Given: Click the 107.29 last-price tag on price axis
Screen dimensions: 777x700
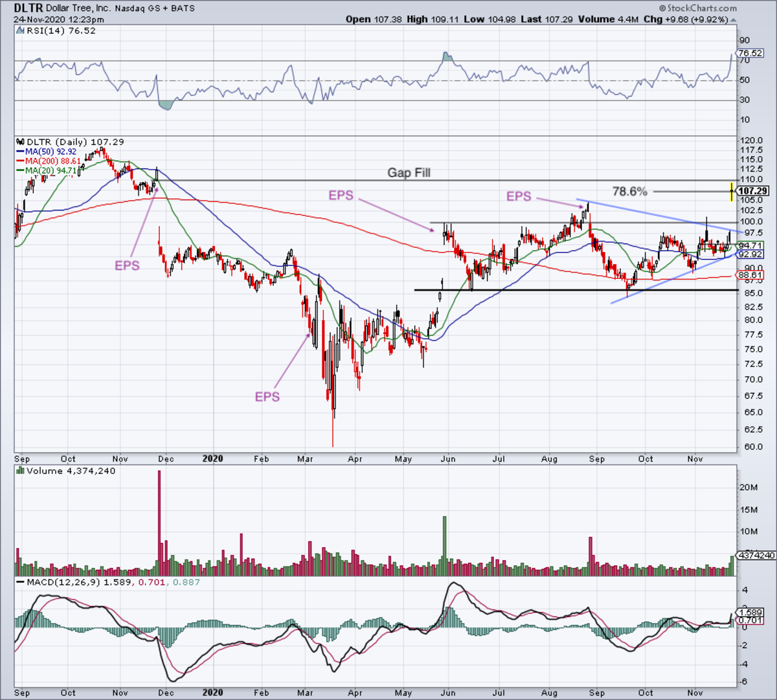Looking at the screenshot, I should [x=753, y=191].
